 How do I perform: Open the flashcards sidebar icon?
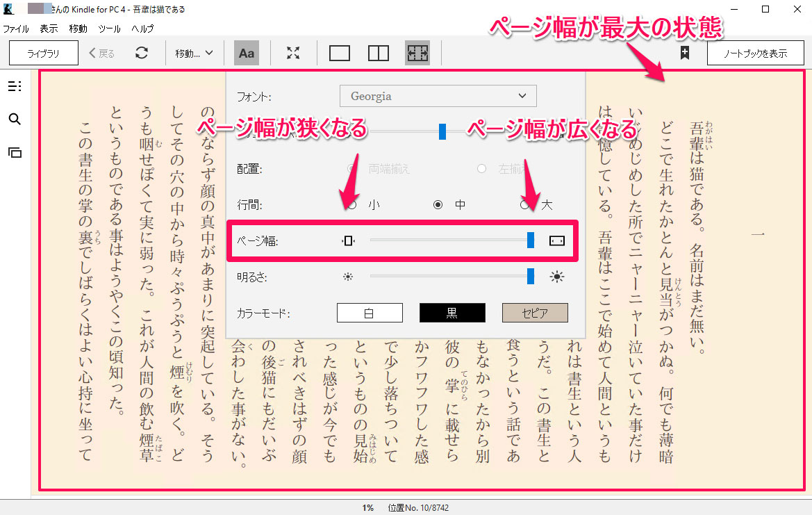pyautogui.click(x=15, y=152)
